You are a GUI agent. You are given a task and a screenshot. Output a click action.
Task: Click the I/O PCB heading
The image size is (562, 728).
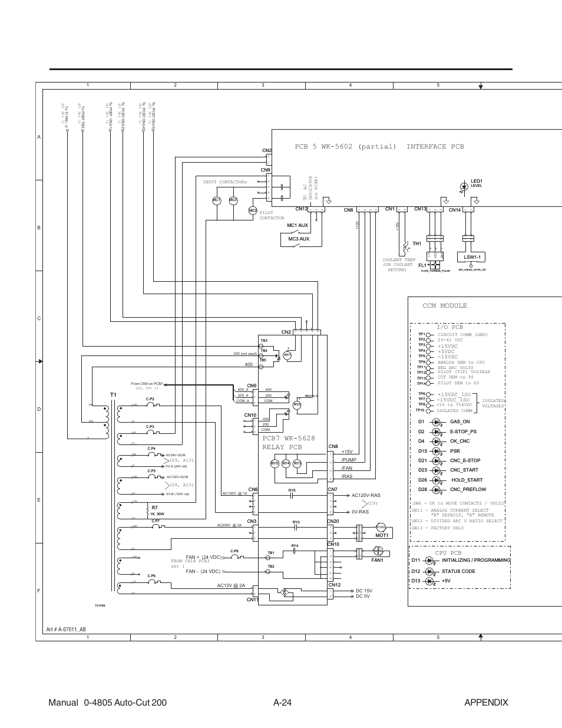pyautogui.click(x=450, y=327)
